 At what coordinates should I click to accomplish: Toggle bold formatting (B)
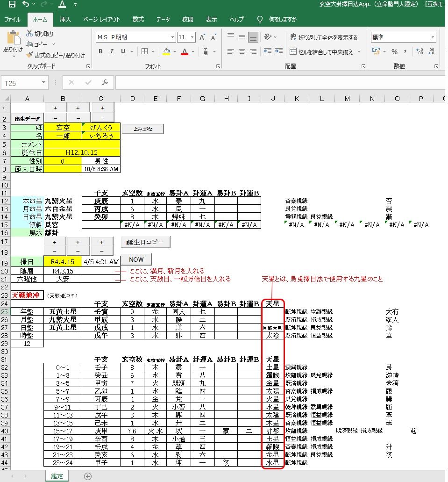click(100, 51)
